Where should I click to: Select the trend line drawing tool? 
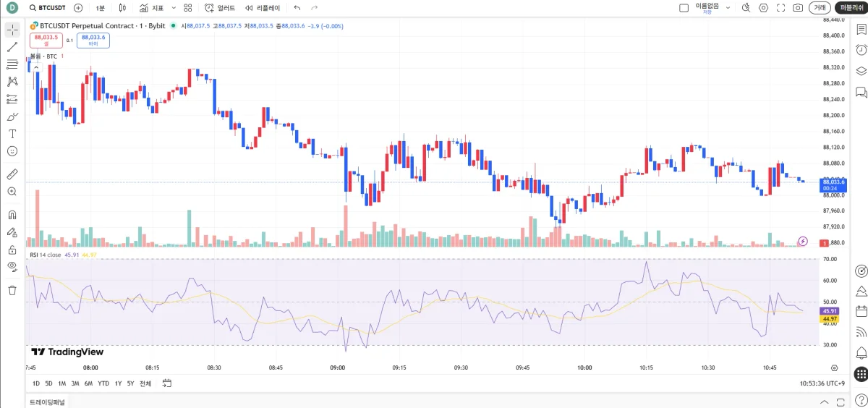tap(12, 47)
